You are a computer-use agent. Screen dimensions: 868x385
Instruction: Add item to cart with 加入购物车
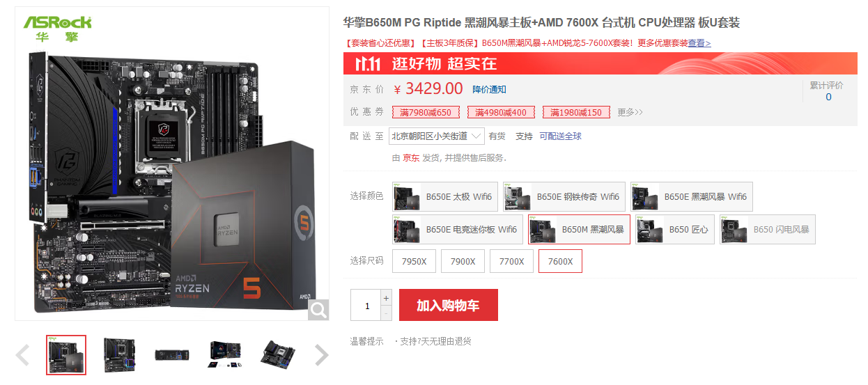(448, 305)
